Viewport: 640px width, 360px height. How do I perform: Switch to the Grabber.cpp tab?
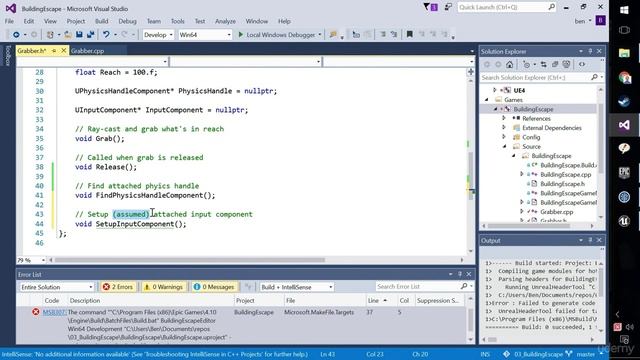tap(87, 51)
